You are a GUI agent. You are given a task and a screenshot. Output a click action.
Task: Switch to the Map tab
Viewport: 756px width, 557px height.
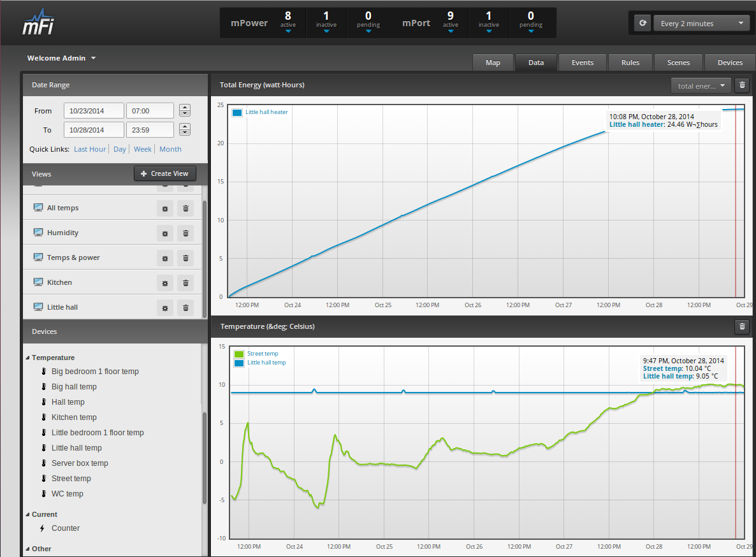coord(493,62)
